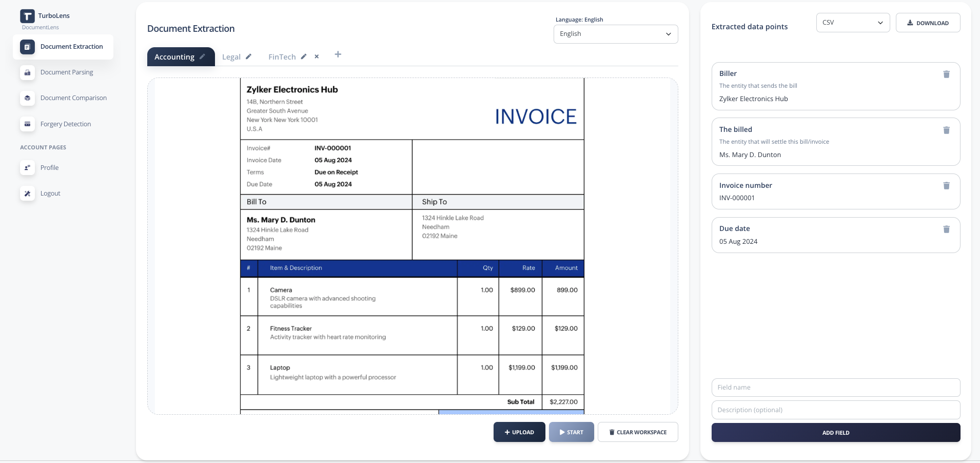Delete the Invoice number field
This screenshot has height=463, width=980.
pyautogui.click(x=946, y=186)
